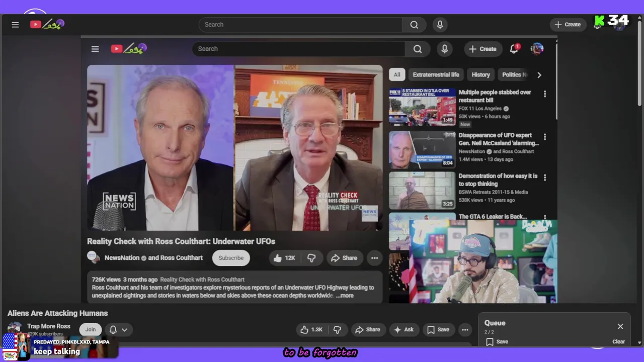Viewport: 644px width, 362px height.
Task: Click the inner microphone voice search icon
Action: point(444,49)
